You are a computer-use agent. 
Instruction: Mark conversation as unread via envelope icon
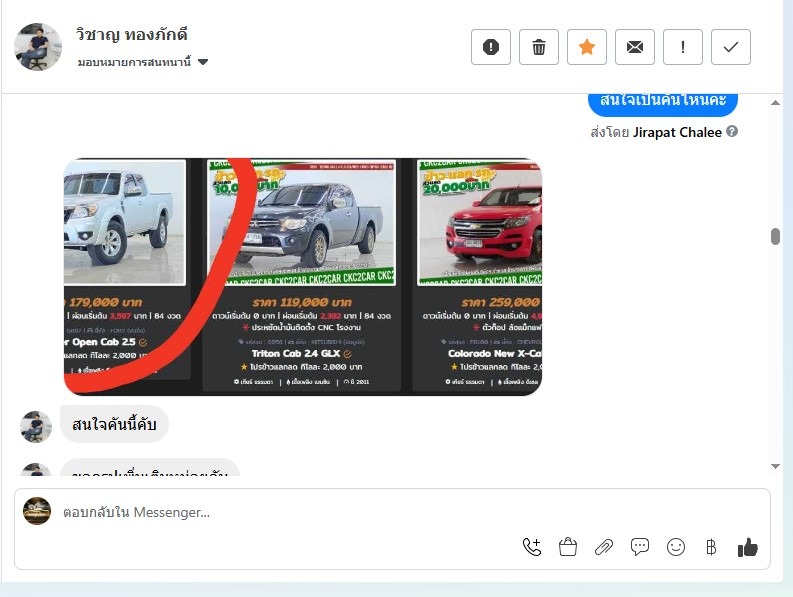click(635, 47)
